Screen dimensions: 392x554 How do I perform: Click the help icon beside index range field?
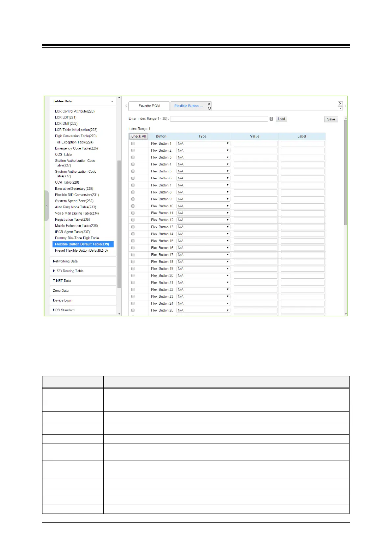click(x=271, y=119)
